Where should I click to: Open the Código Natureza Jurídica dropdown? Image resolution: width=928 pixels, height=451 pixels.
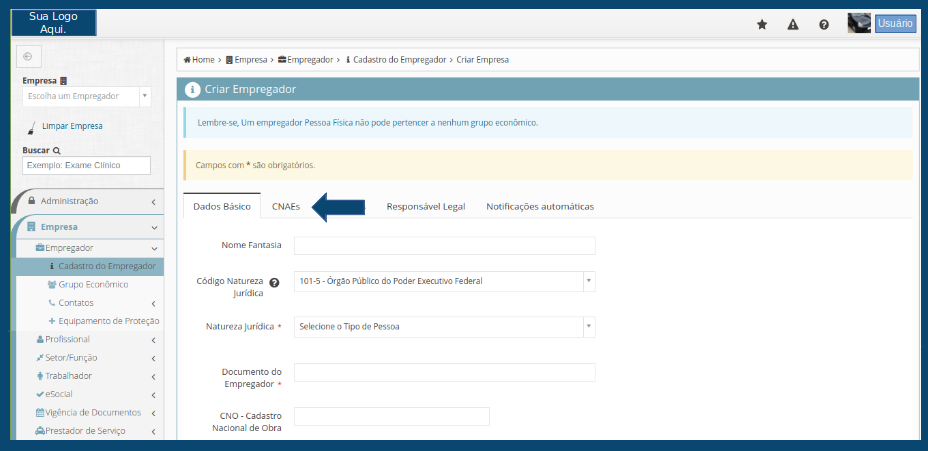tap(444, 281)
